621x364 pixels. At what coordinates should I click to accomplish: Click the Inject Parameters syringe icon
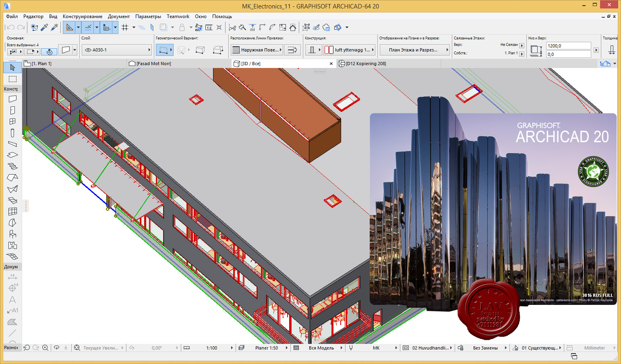[54, 27]
